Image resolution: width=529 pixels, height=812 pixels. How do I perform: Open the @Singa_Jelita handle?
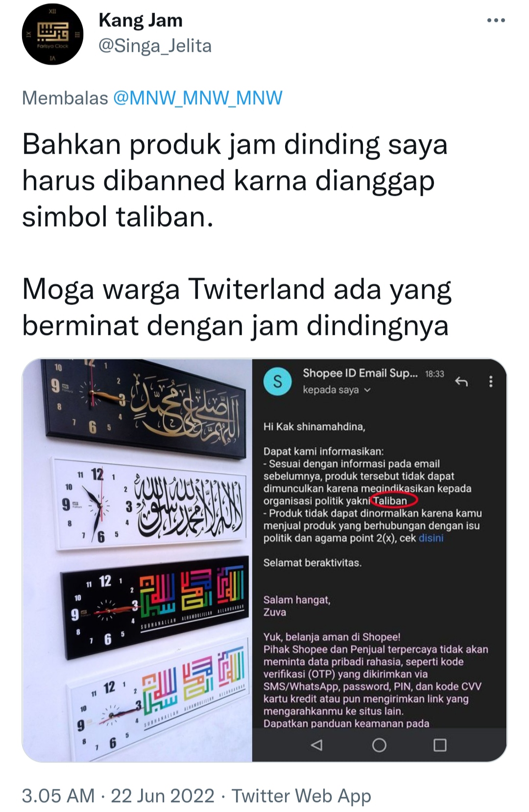(155, 46)
